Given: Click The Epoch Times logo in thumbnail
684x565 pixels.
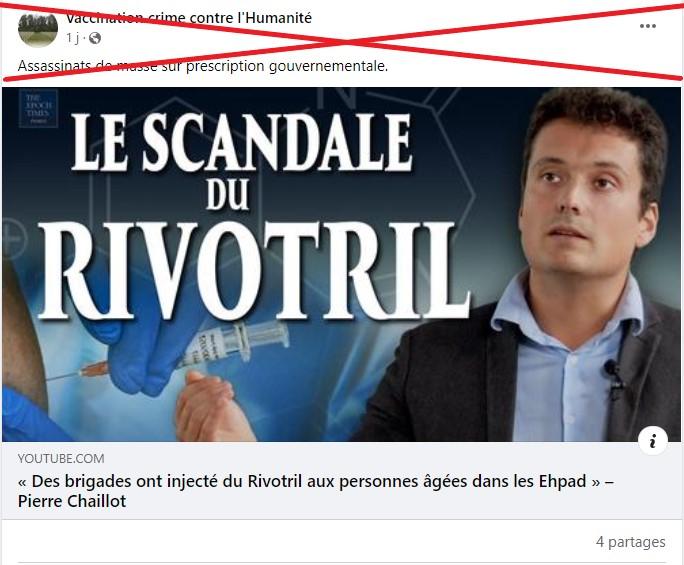Looking at the screenshot, I should 38,108.
